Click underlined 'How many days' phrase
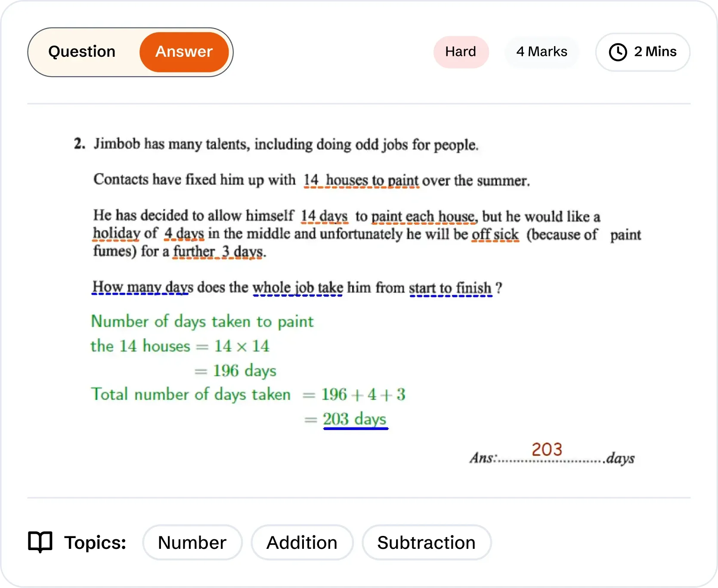718x588 pixels. [x=142, y=287]
